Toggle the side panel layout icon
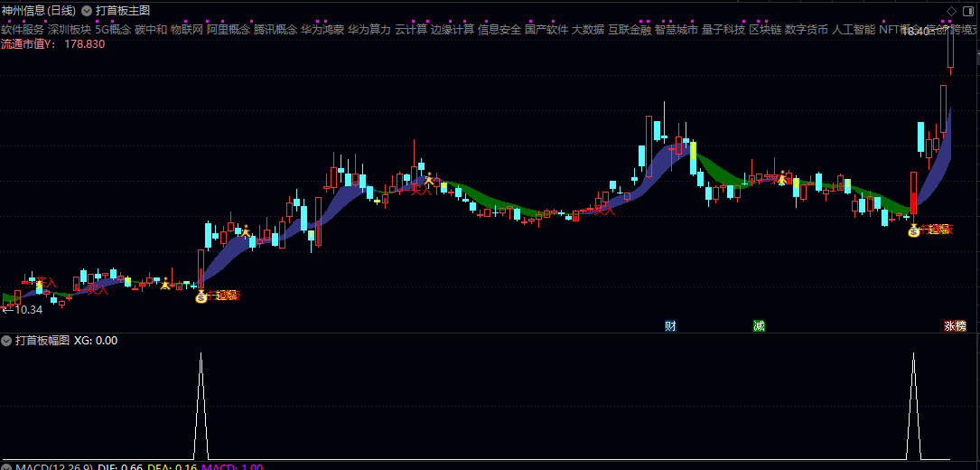Image resolution: width=980 pixels, height=470 pixels. (x=969, y=11)
